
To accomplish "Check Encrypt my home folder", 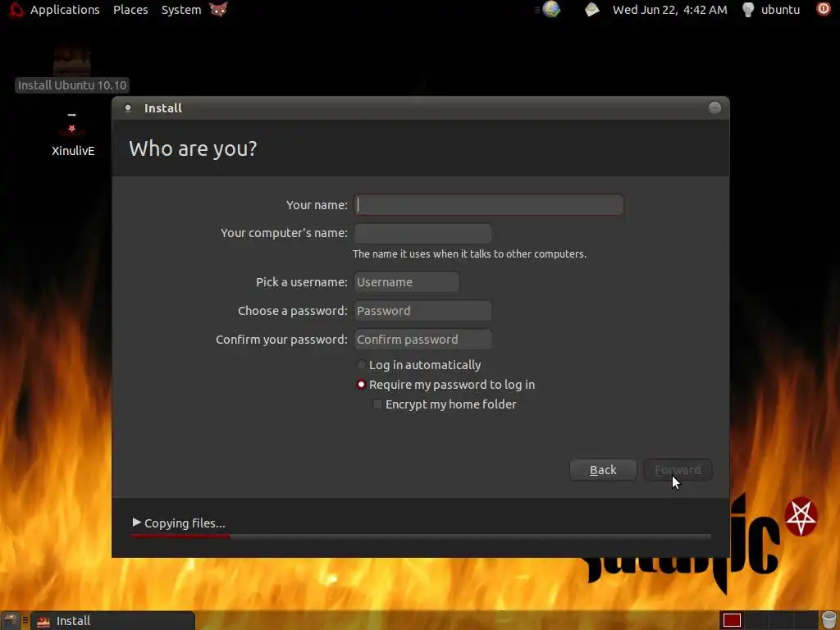I will pos(445,404).
